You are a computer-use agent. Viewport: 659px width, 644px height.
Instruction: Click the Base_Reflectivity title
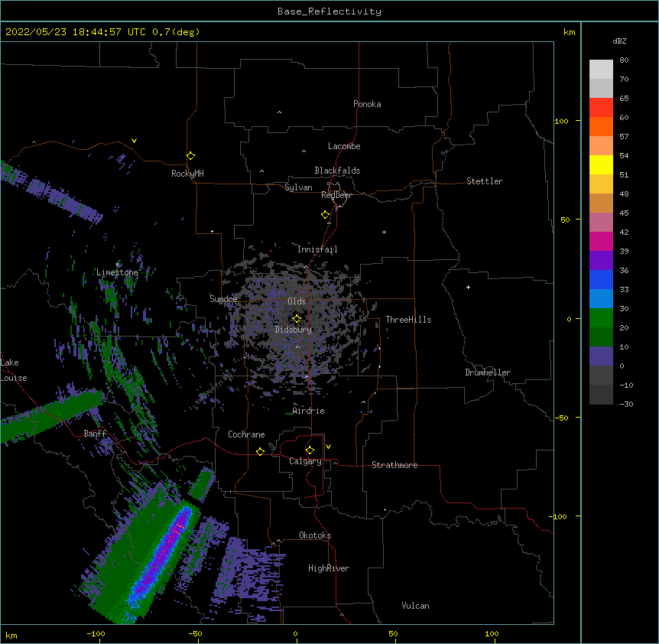click(329, 11)
